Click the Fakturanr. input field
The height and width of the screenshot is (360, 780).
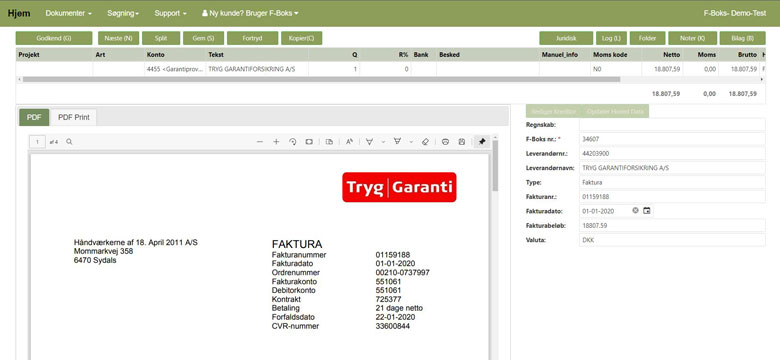coord(672,196)
